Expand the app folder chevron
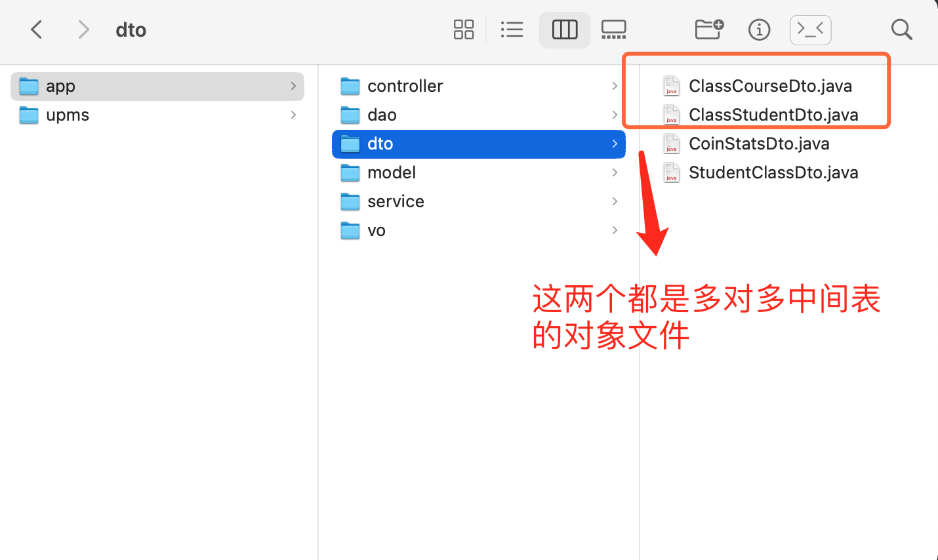Screen dimensions: 938x560 293,86
